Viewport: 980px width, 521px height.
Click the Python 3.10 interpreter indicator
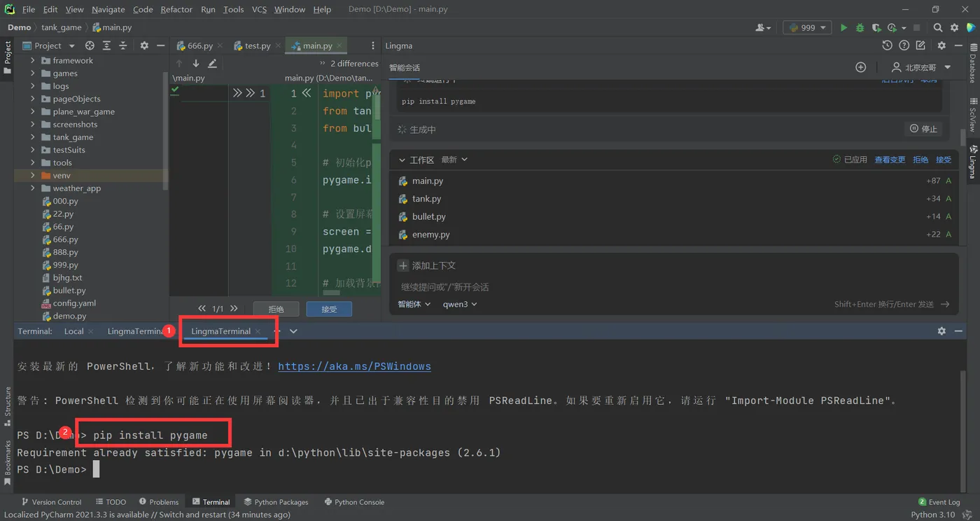[933, 515]
